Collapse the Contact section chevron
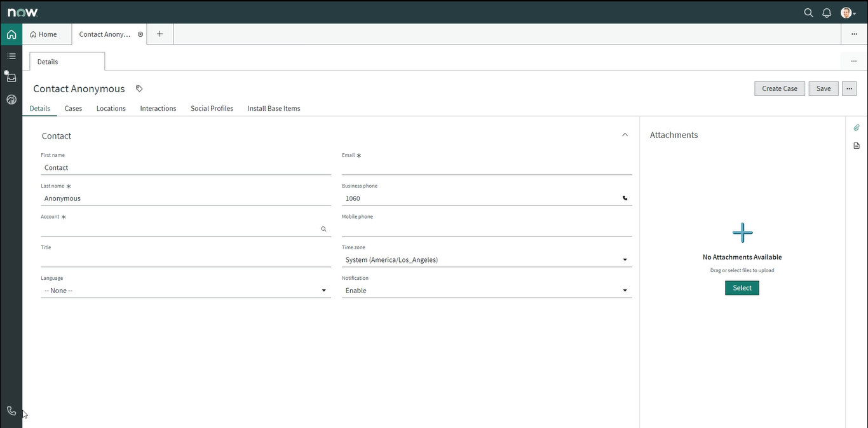Screen dimensions: 868x428 [625, 135]
